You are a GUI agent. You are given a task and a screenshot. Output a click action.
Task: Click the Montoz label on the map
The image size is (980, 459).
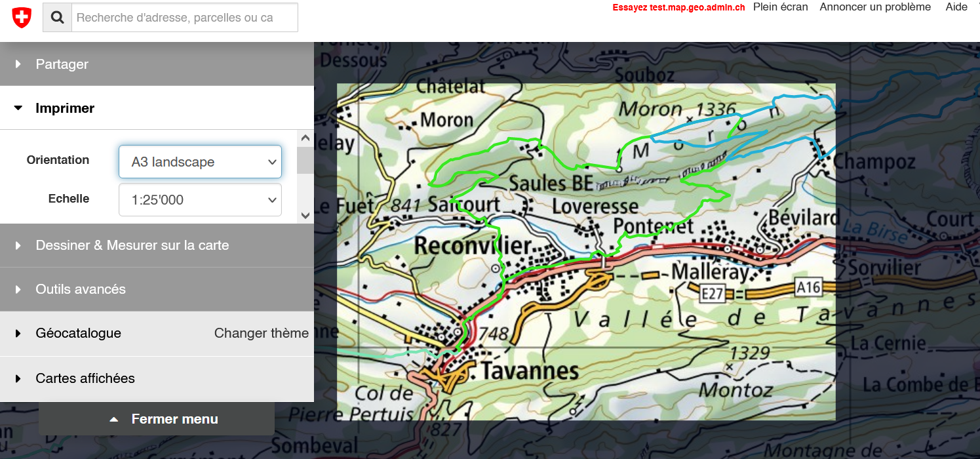[x=735, y=390]
